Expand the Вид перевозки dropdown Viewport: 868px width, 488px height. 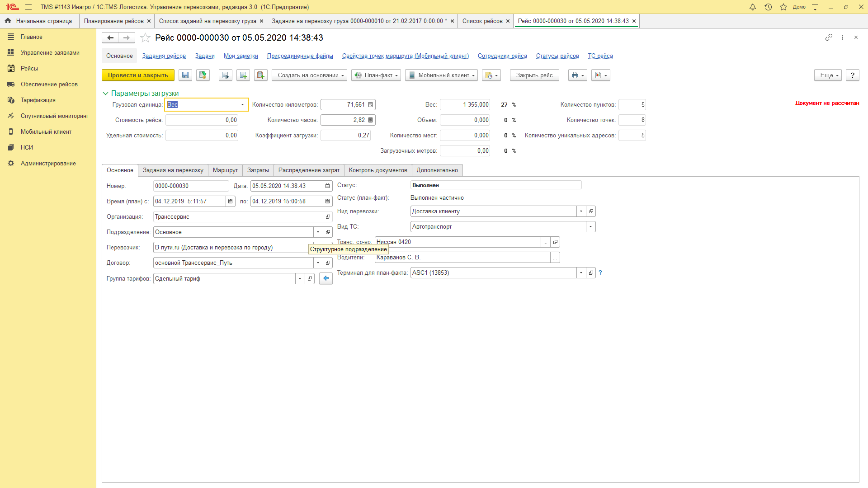point(581,211)
